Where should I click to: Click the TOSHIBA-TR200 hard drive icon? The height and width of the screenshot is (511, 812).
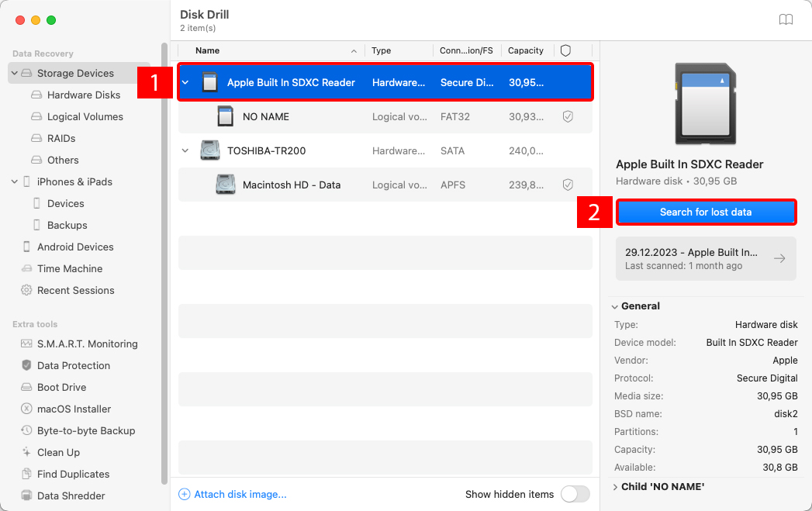pos(209,150)
